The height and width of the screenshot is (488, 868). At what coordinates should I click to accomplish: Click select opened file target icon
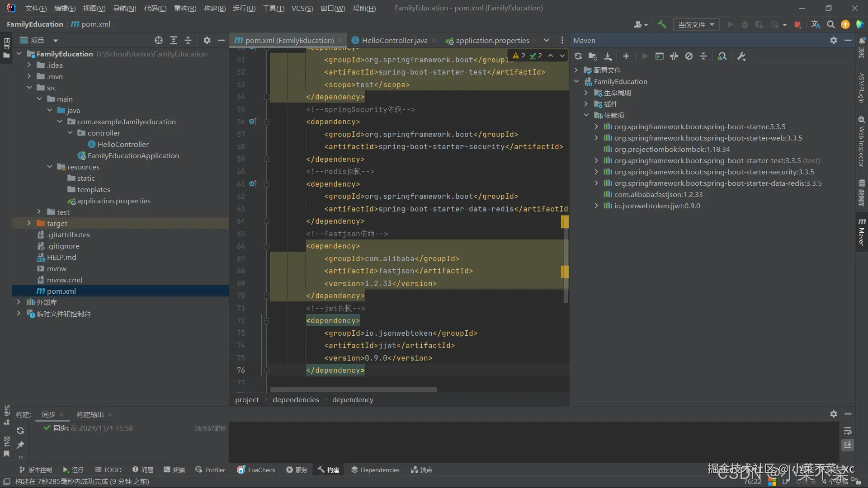point(158,40)
